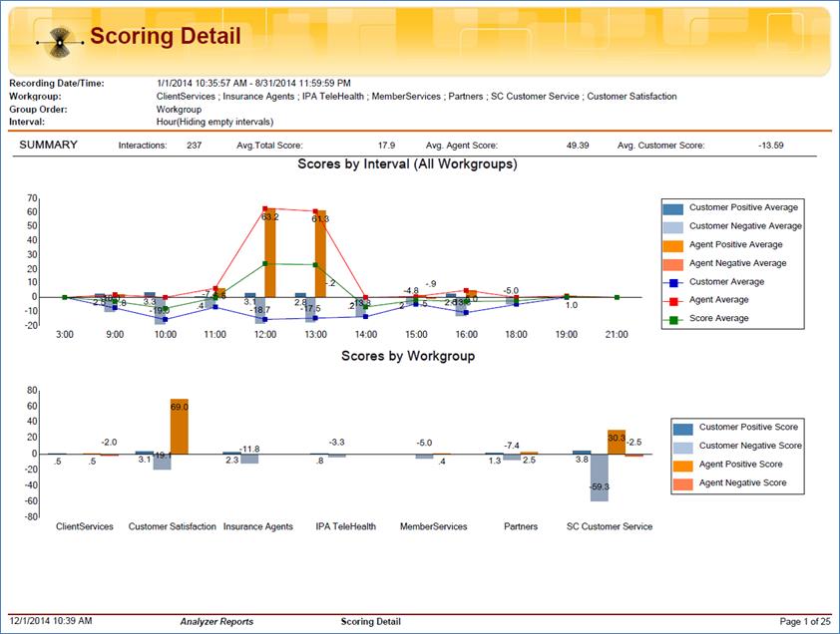Click the Customer Positive Average legend swatch

point(673,208)
